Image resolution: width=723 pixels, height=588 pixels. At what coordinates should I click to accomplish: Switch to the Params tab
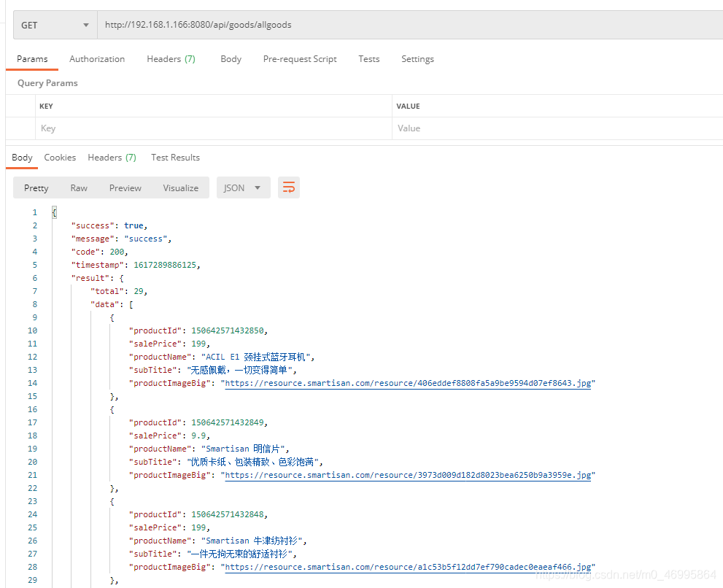(x=32, y=59)
